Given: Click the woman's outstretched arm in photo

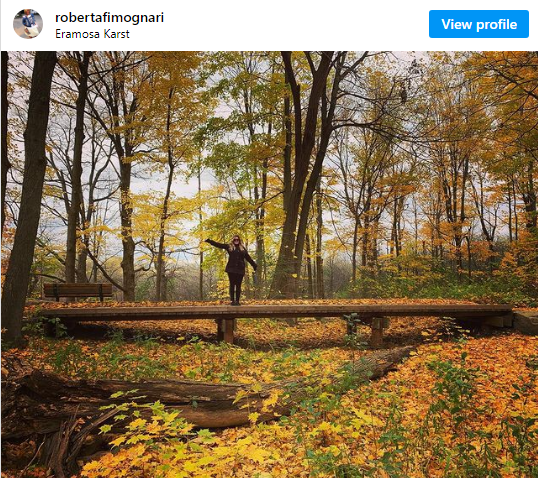Looking at the screenshot, I should pyautogui.click(x=216, y=244).
